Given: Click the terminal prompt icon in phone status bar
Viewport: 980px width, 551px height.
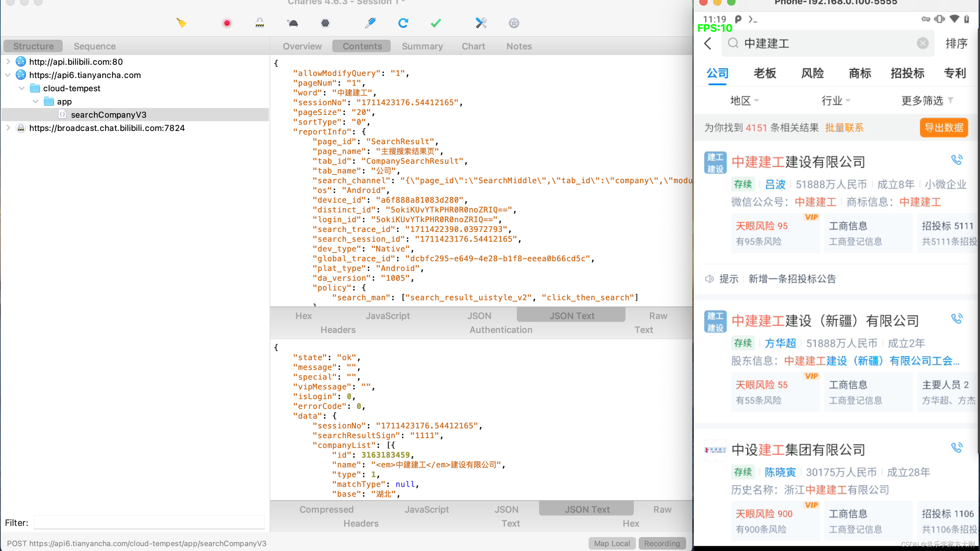Looking at the screenshot, I should (753, 19).
